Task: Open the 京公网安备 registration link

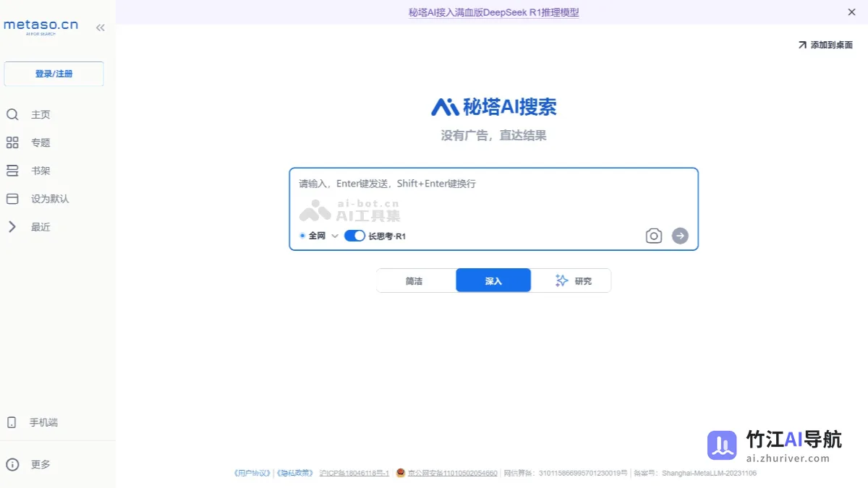Action: (x=453, y=473)
